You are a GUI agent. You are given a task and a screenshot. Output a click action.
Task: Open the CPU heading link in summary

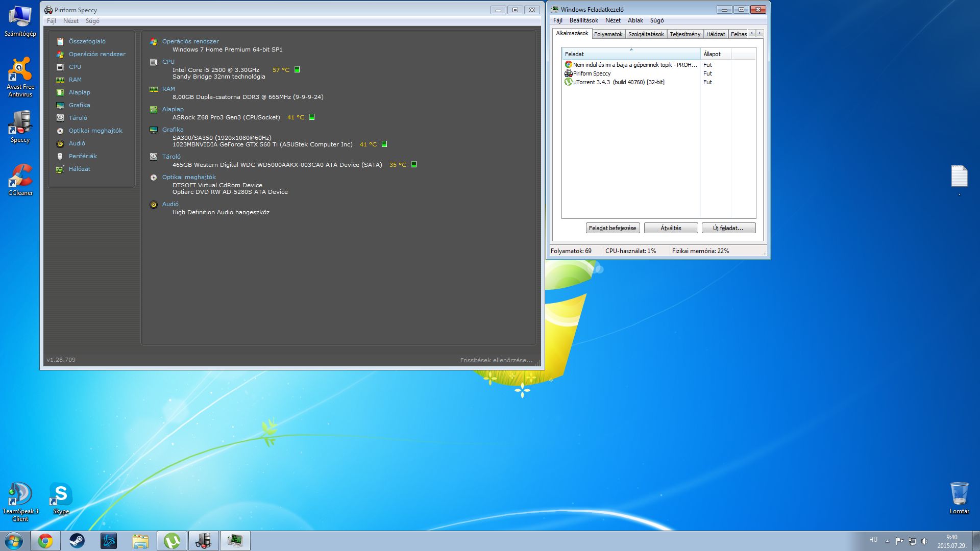point(168,62)
